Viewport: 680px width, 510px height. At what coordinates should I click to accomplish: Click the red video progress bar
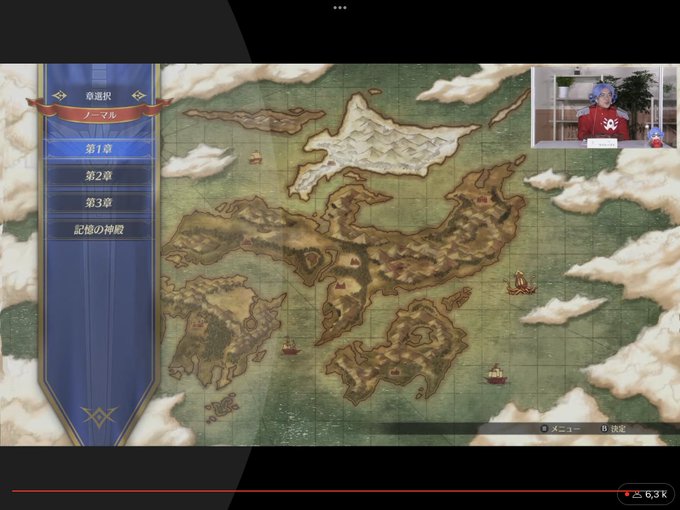pos(317,491)
